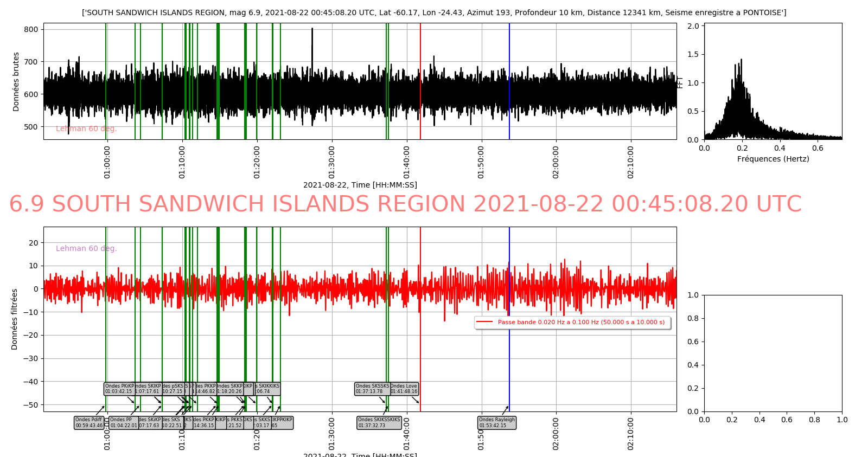Select the Ondes SKIKSSKIKS label box
The height and width of the screenshot is (457, 868).
point(379,423)
